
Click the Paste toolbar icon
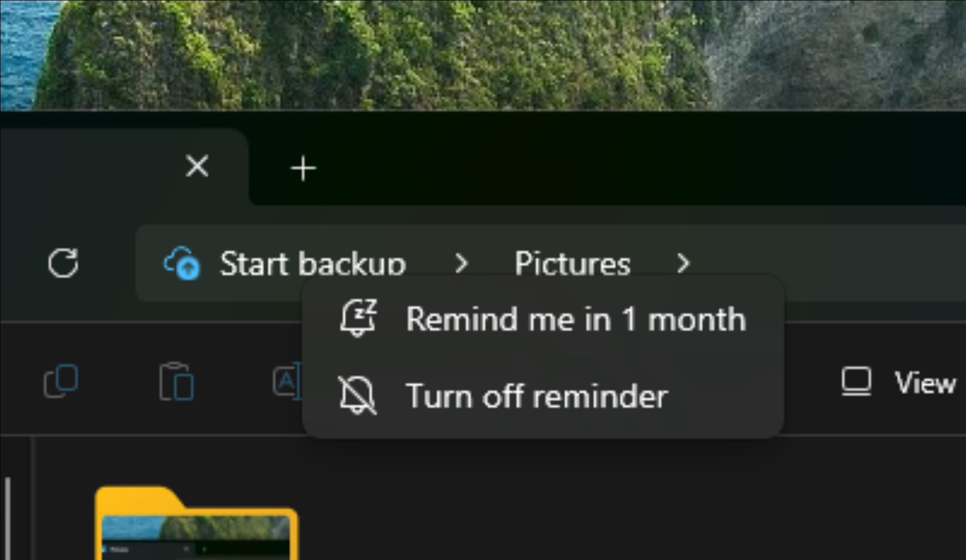point(176,381)
